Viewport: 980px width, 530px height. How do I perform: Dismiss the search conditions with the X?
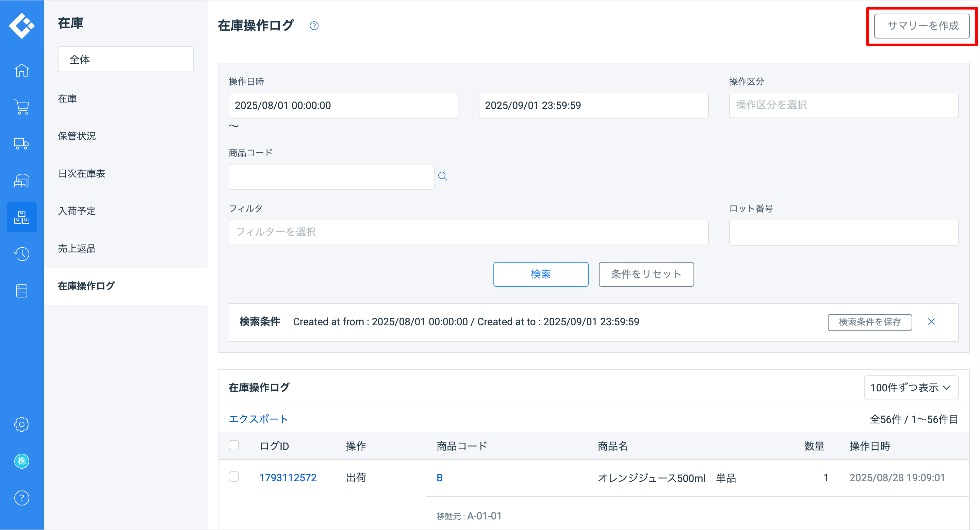931,322
